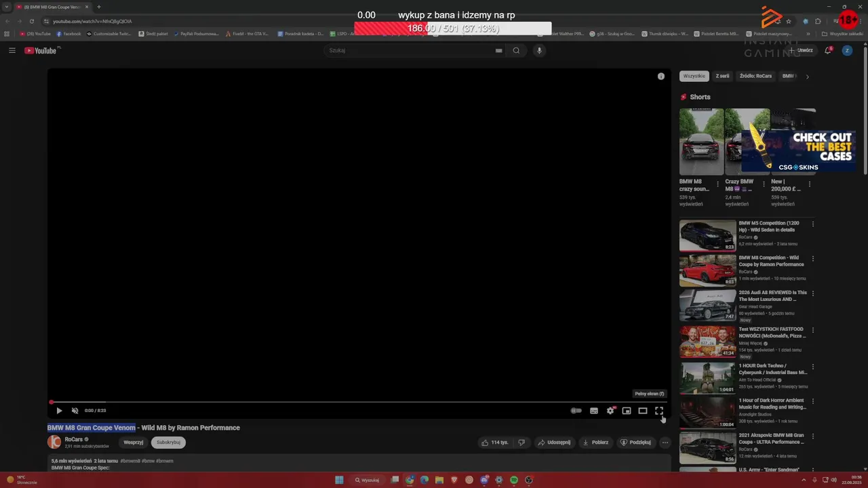Open player settings gear
The height and width of the screenshot is (488, 868).
click(610, 411)
